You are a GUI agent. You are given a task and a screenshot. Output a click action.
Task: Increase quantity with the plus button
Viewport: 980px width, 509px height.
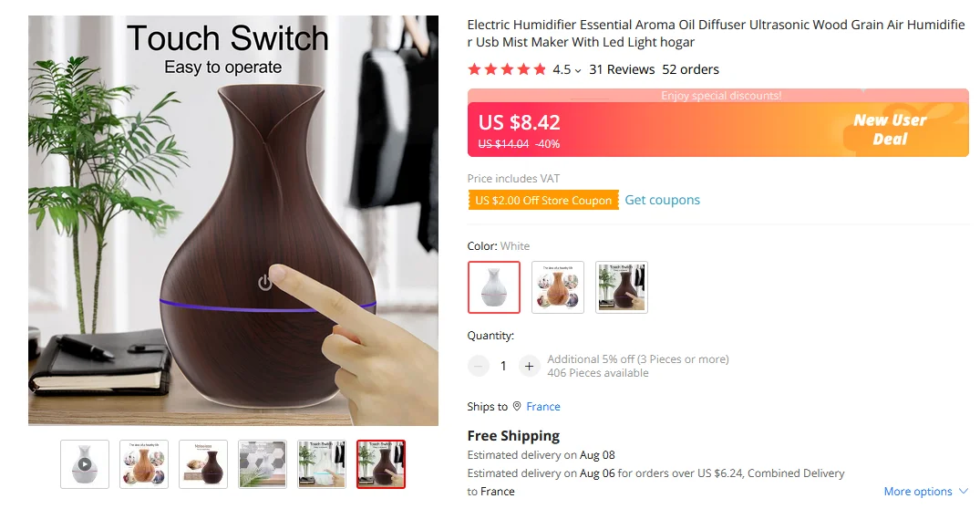529,366
